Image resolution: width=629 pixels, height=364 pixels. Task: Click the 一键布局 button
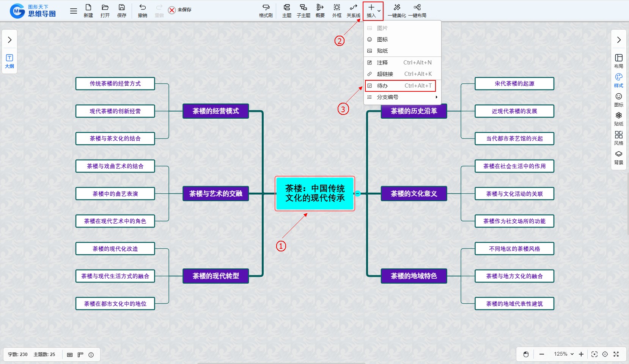click(x=417, y=10)
